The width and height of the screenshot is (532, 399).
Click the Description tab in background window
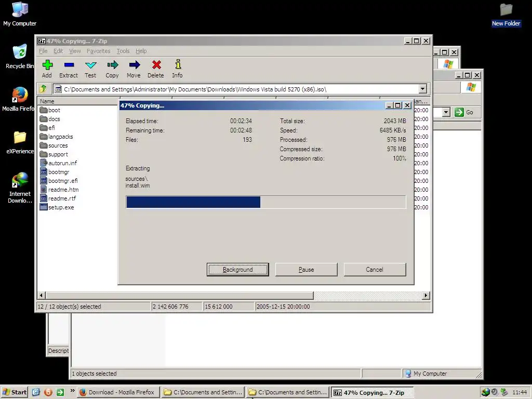58,351
